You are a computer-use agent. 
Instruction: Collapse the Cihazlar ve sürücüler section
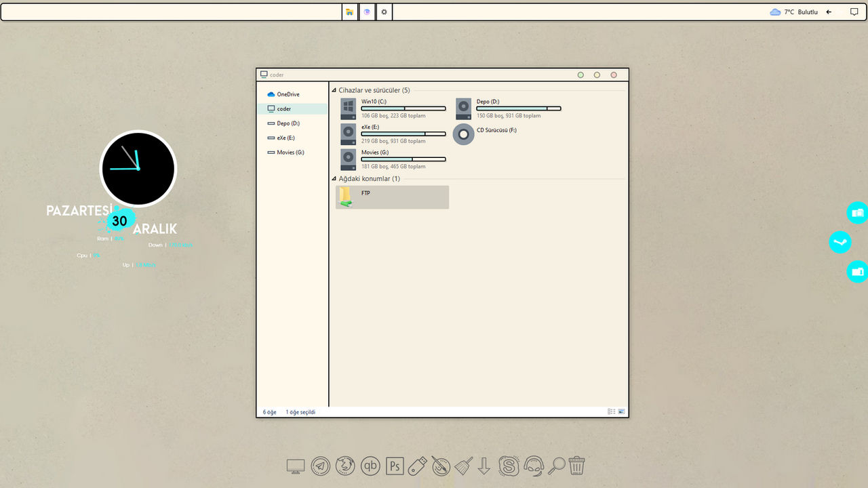[333, 89]
